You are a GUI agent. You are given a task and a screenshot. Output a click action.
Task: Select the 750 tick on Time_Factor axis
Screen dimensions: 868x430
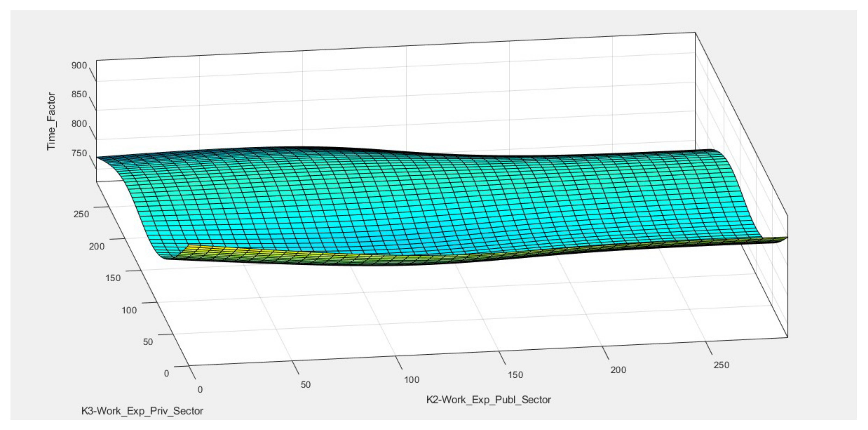(x=79, y=153)
